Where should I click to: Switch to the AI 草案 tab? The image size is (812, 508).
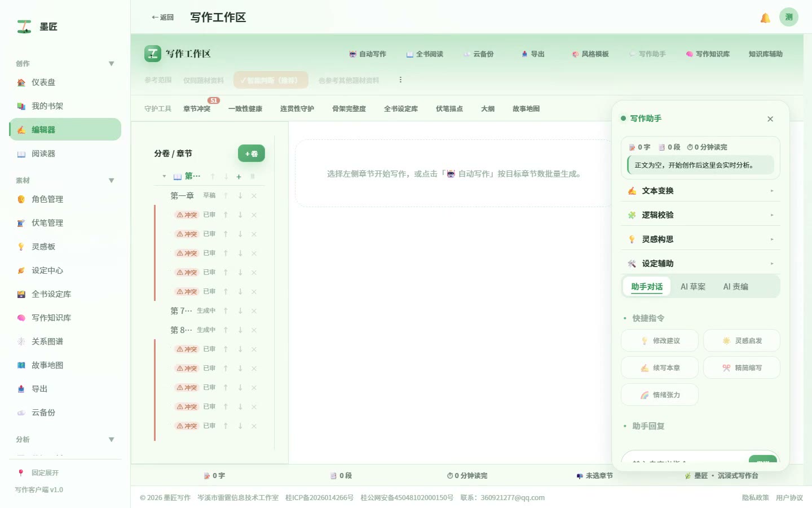click(x=693, y=287)
